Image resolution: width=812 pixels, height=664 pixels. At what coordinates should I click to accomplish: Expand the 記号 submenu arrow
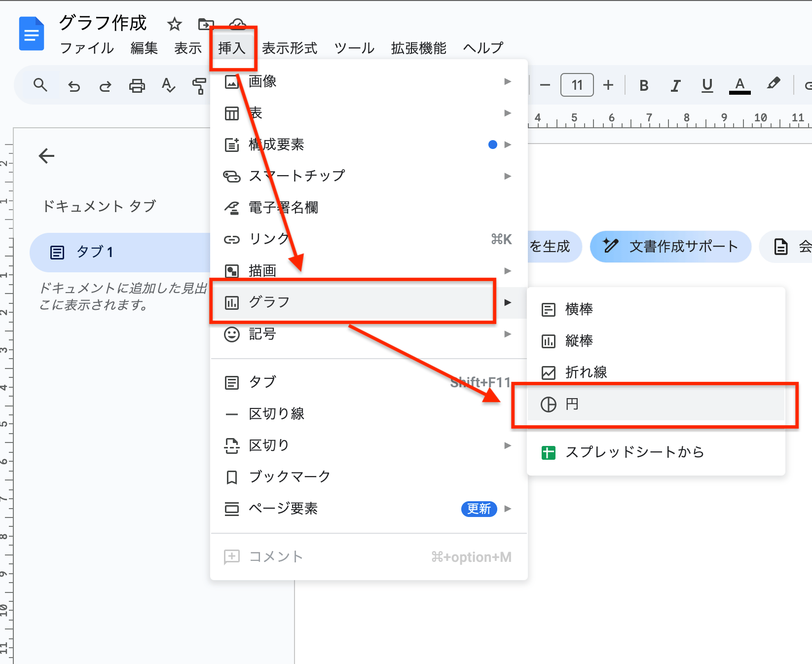pos(508,334)
